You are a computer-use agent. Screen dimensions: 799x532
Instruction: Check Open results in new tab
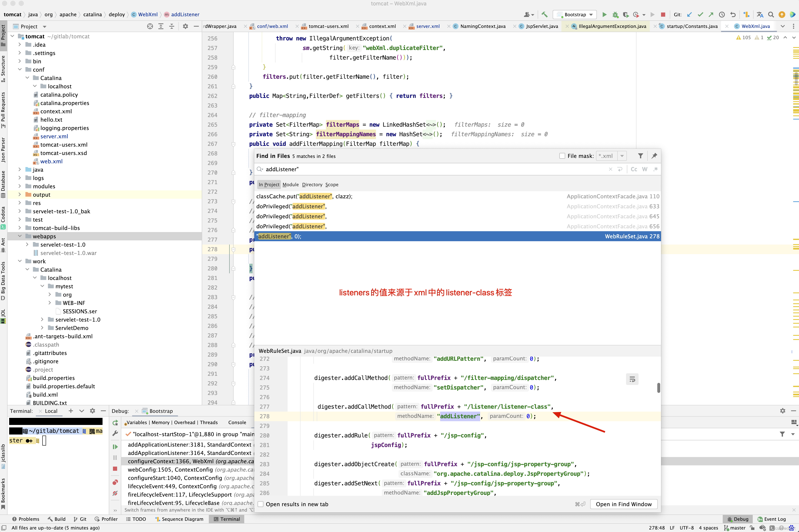[261, 504]
